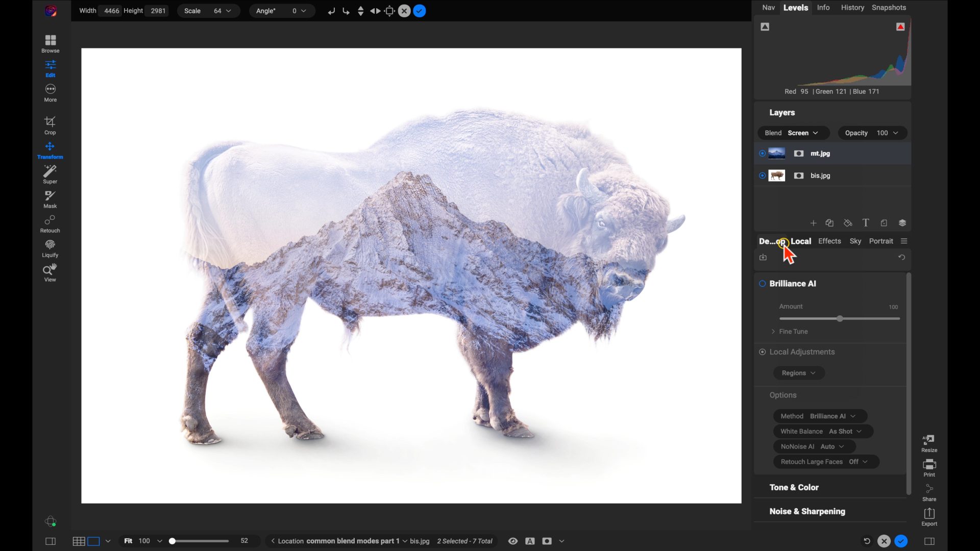980x551 pixels.
Task: Expand the Fine Tune options
Action: click(x=789, y=332)
